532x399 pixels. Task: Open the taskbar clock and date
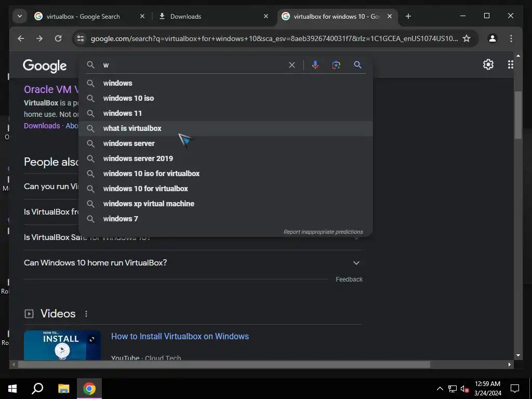[x=487, y=389]
